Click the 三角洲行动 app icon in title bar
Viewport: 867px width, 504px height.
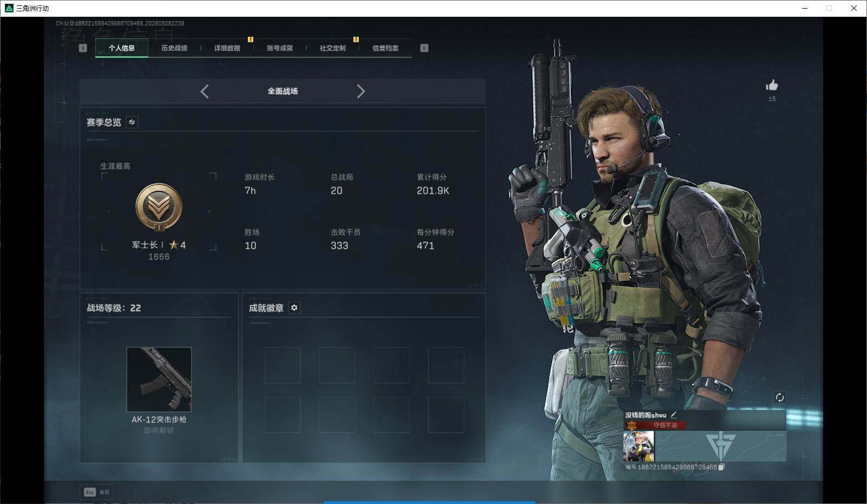pos(9,8)
